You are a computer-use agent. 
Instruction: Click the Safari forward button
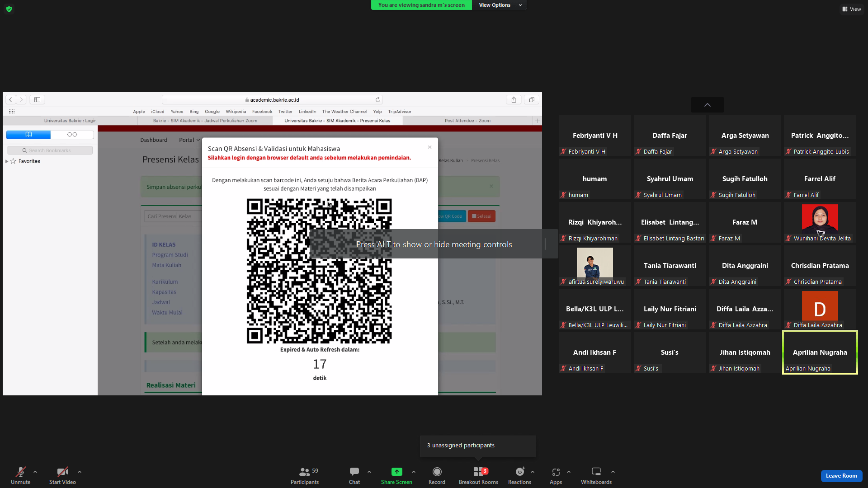pos(21,99)
